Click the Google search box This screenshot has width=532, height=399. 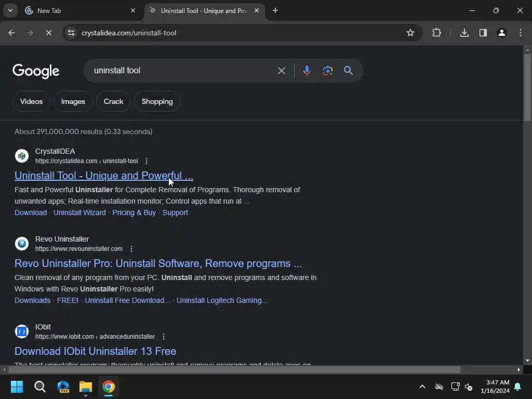tap(183, 71)
